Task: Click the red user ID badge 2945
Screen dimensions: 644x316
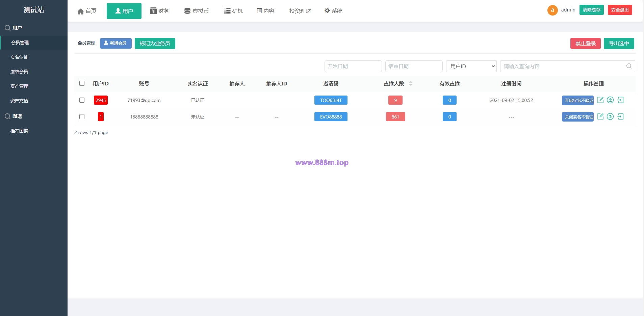Action: [x=101, y=100]
